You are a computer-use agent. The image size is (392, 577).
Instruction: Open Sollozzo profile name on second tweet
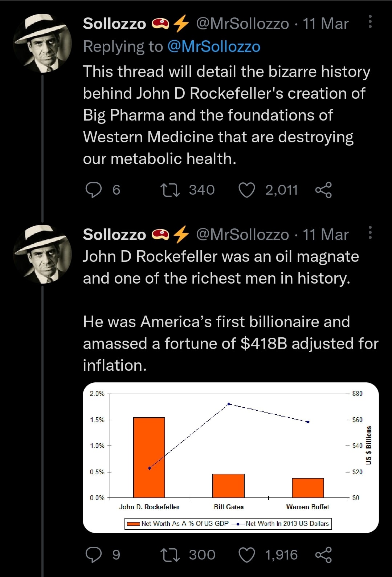[114, 235]
